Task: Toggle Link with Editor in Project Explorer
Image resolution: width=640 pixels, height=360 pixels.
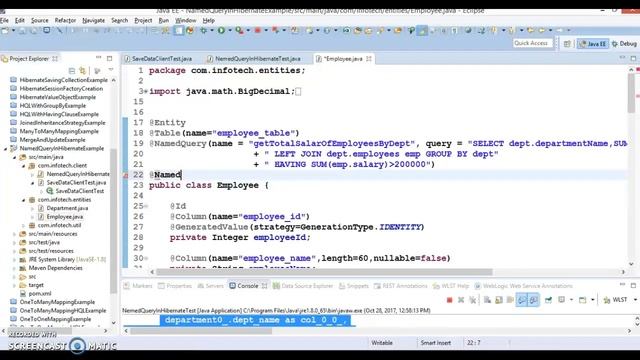Action: 83,71
